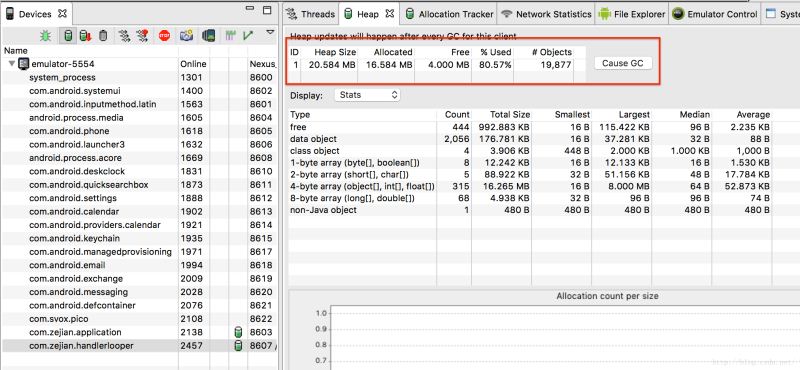Click the green Debug selected process bug icon
800x370 pixels.
(46, 36)
